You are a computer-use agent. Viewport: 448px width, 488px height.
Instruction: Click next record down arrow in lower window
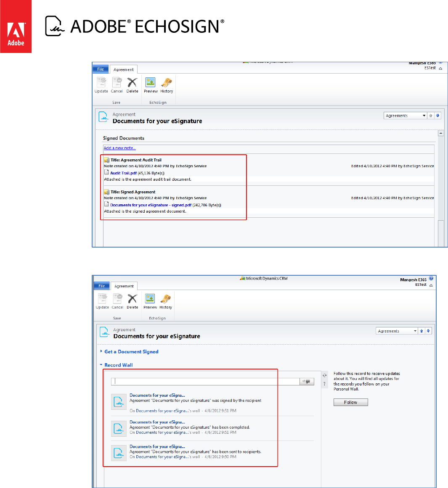pyautogui.click(x=428, y=331)
